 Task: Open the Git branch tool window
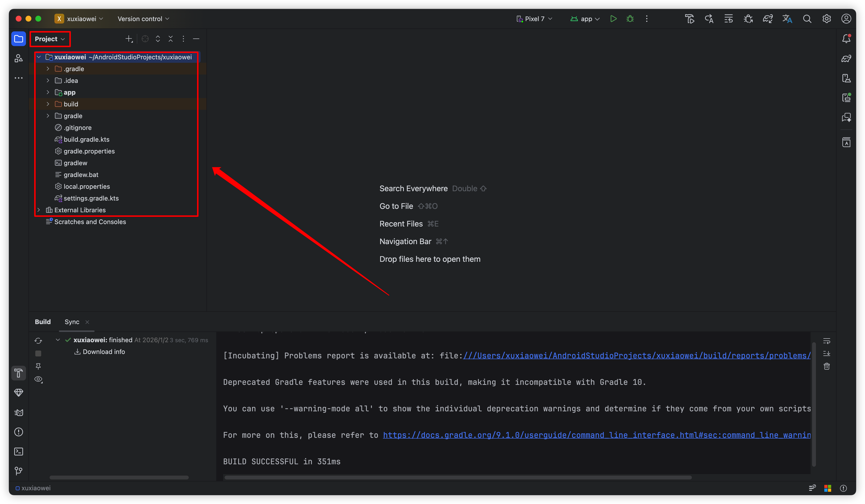pos(19,471)
